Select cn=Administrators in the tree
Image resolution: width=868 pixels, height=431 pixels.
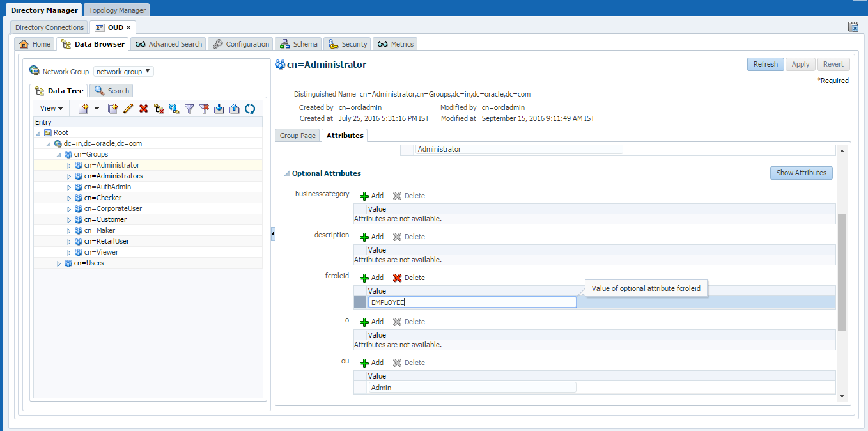[x=113, y=176]
